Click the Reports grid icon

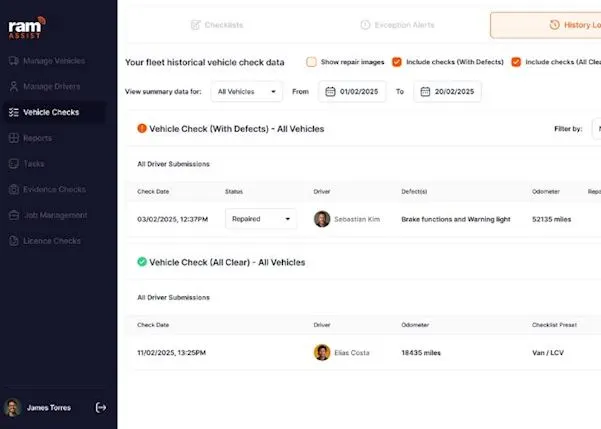(14, 138)
